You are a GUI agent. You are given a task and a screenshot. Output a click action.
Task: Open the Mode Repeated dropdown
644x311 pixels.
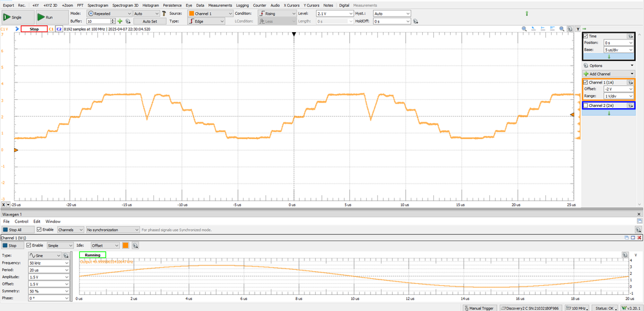pos(109,14)
